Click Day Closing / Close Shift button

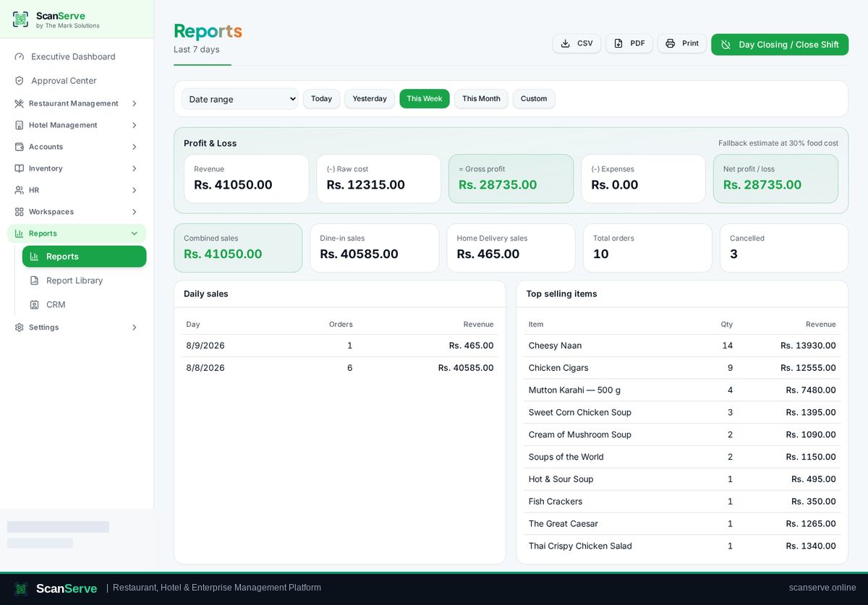coord(780,45)
